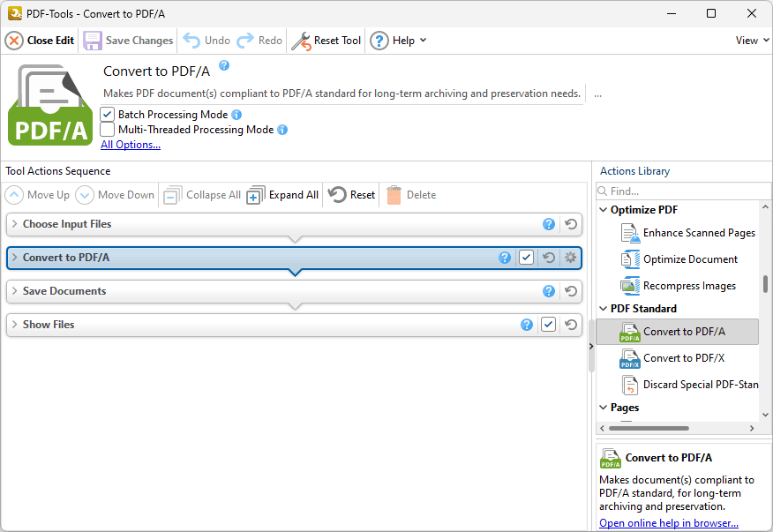The image size is (773, 532).
Task: Reset the Show Files step
Action: (571, 325)
